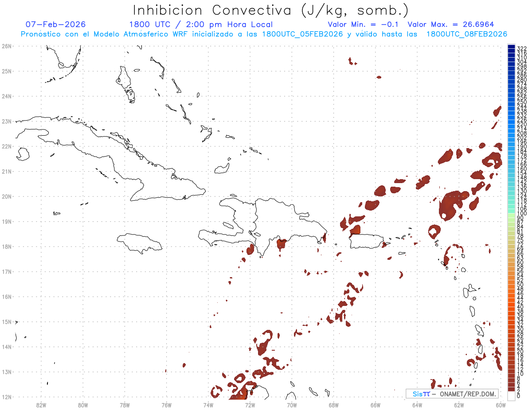Screen dimensions: 532x411
Task: Click the 20N latitude label
Action: coord(6,196)
